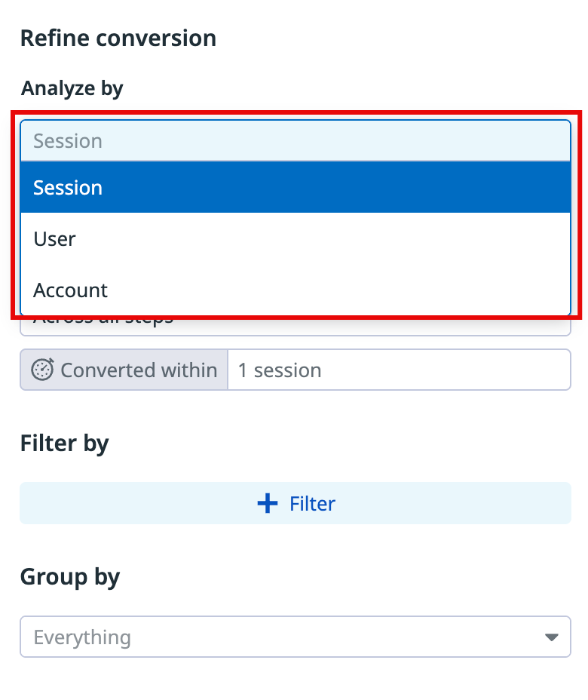Image resolution: width=588 pixels, height=700 pixels.
Task: Add a new filter with Filter button
Action: [x=295, y=503]
